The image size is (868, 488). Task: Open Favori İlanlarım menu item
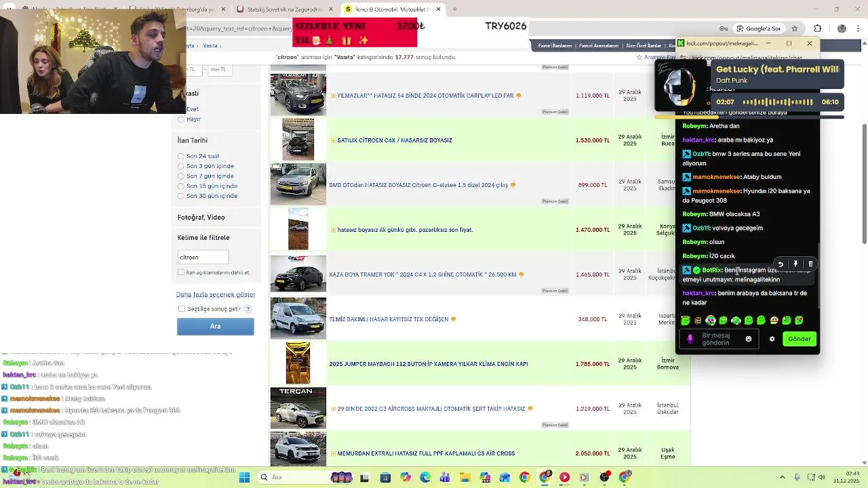[x=555, y=46]
